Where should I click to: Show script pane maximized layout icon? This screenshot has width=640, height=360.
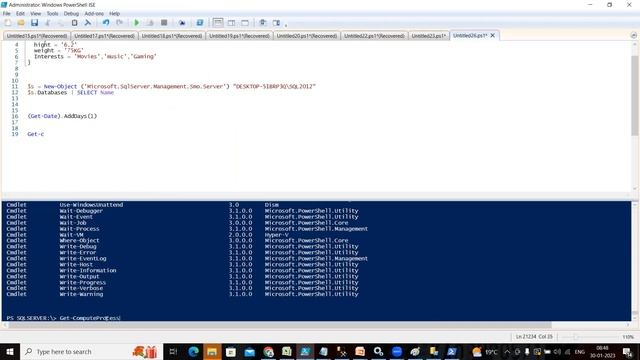tap(245, 23)
